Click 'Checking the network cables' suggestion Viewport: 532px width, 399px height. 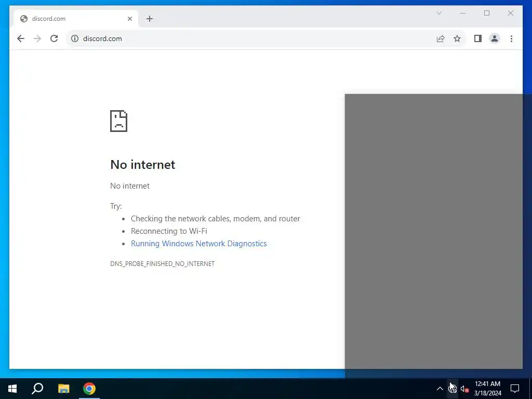pos(216,219)
